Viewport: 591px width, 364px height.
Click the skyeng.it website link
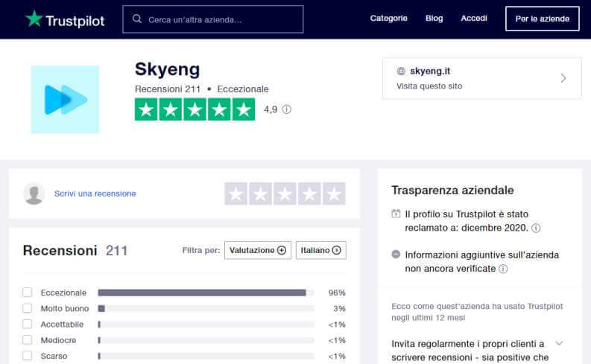point(430,71)
